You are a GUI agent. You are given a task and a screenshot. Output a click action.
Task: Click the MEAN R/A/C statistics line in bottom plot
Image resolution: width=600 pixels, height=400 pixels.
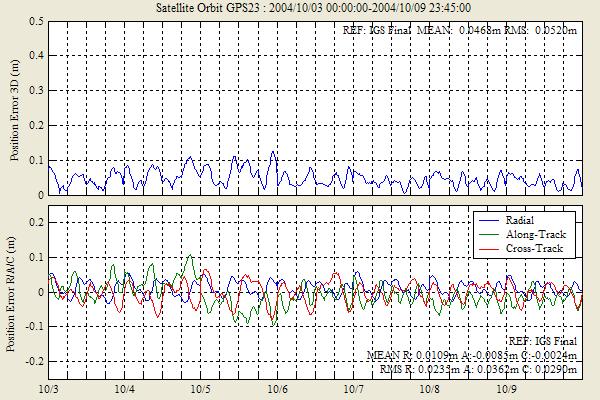472,354
